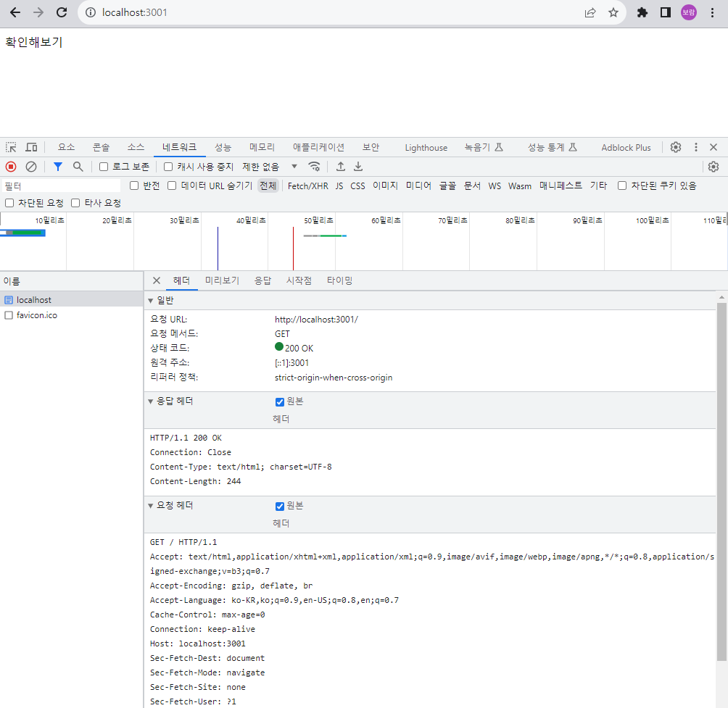
Task: Check 차단된 쿠키 있음 checkbox
Action: tap(622, 186)
